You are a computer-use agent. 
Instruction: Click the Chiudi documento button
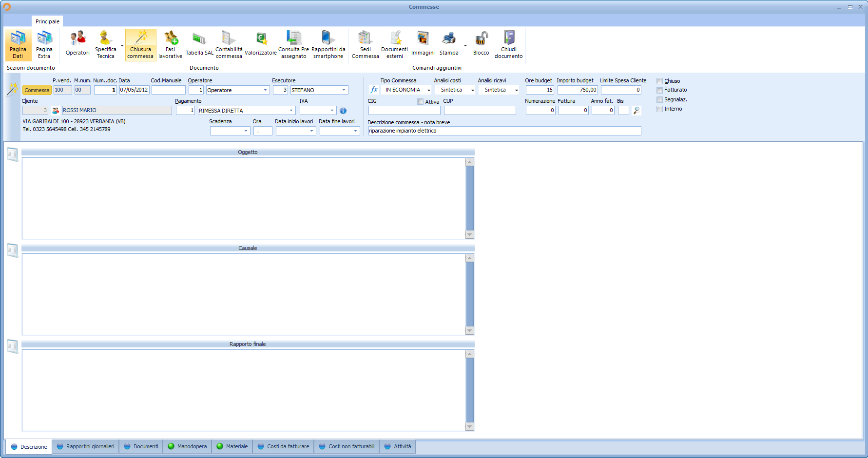tap(508, 44)
